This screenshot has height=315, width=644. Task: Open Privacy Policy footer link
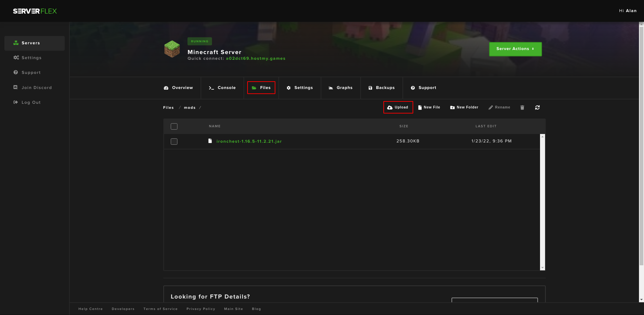coord(201,309)
